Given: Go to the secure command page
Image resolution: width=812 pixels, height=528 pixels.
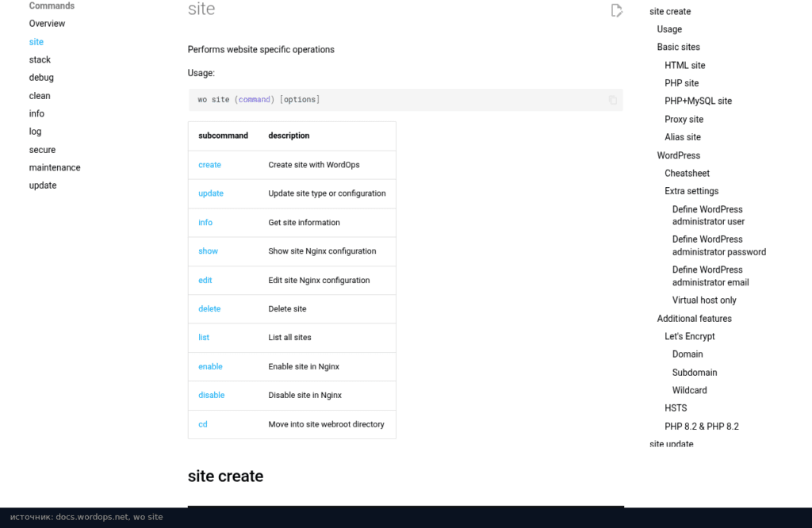Looking at the screenshot, I should click(43, 150).
